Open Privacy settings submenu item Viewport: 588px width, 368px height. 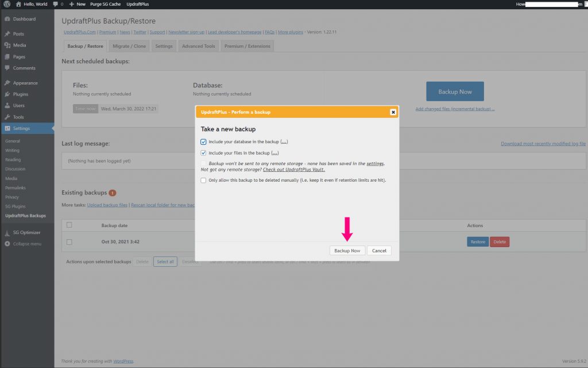point(11,197)
